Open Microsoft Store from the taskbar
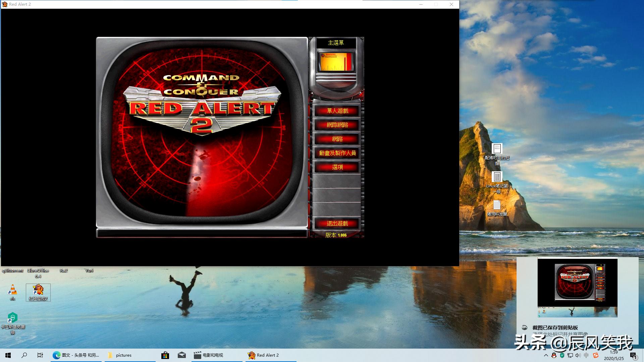Image resolution: width=644 pixels, height=362 pixels. 165,355
